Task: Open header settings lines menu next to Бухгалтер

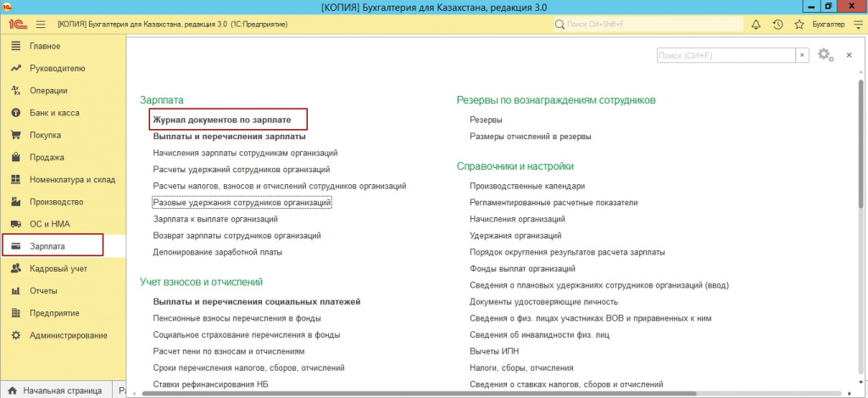Action: click(x=858, y=25)
